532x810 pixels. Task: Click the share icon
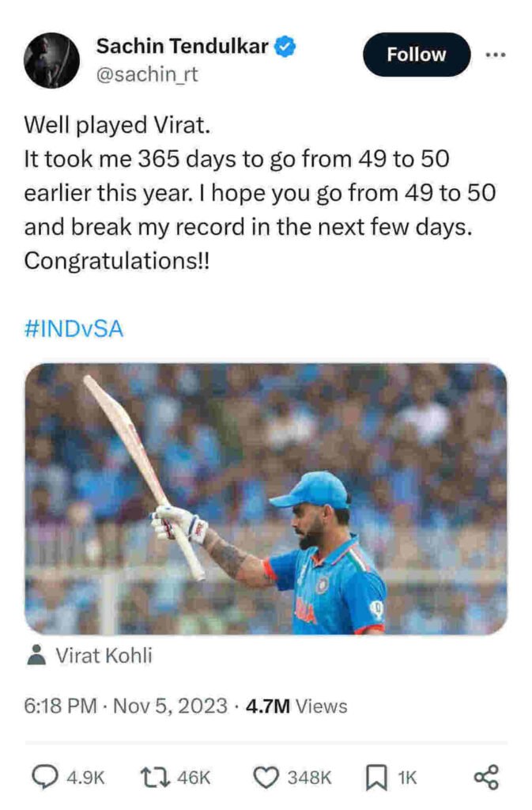click(486, 777)
